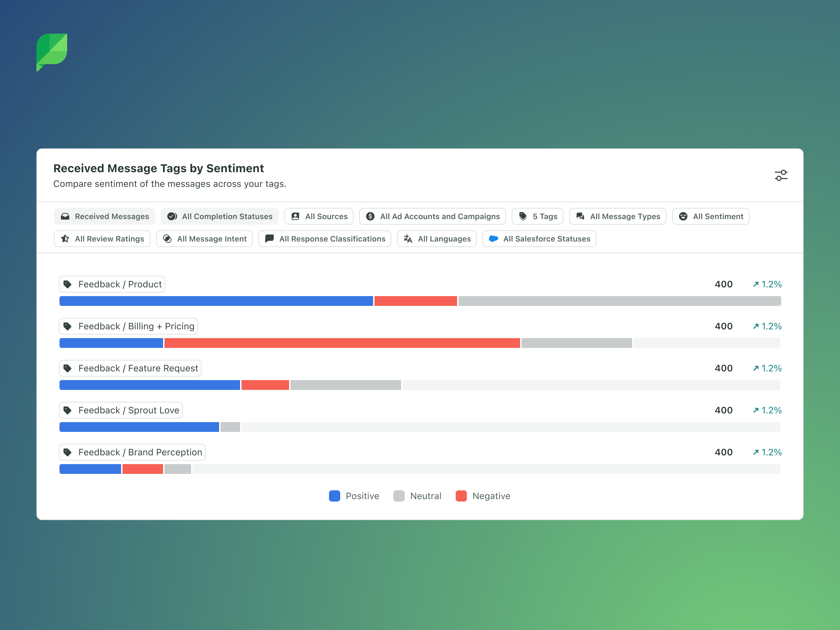Click the tag icon beside Feedback / Product

tap(68, 285)
